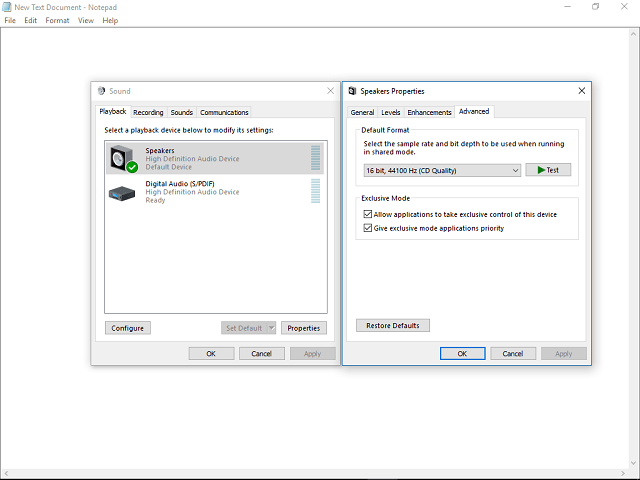Screen dimensions: 640x480
Task: Switch to the General tab
Action: click(x=362, y=112)
